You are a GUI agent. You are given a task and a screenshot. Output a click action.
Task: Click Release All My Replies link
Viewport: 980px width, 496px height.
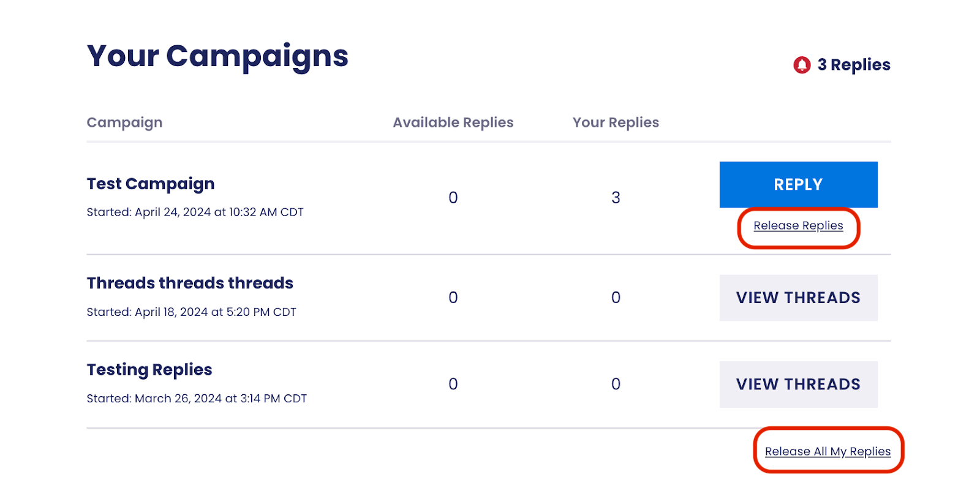coord(827,452)
